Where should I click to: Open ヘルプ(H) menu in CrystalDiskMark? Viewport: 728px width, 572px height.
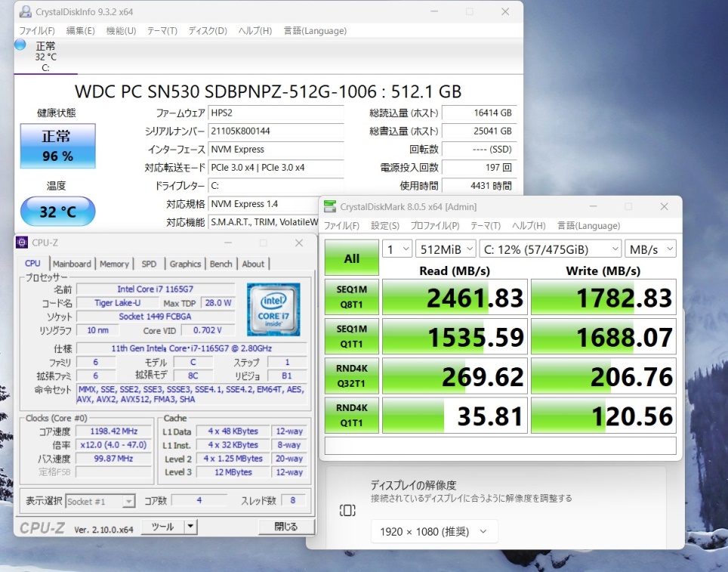tap(529, 225)
